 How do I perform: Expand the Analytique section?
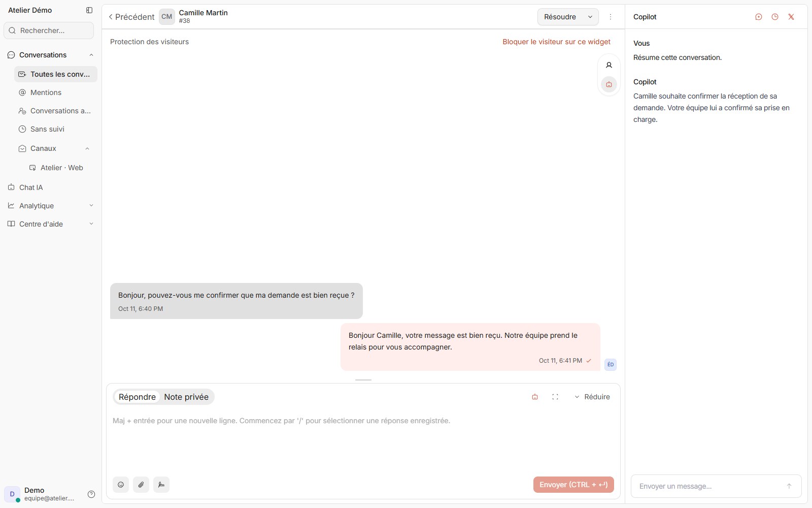91,206
